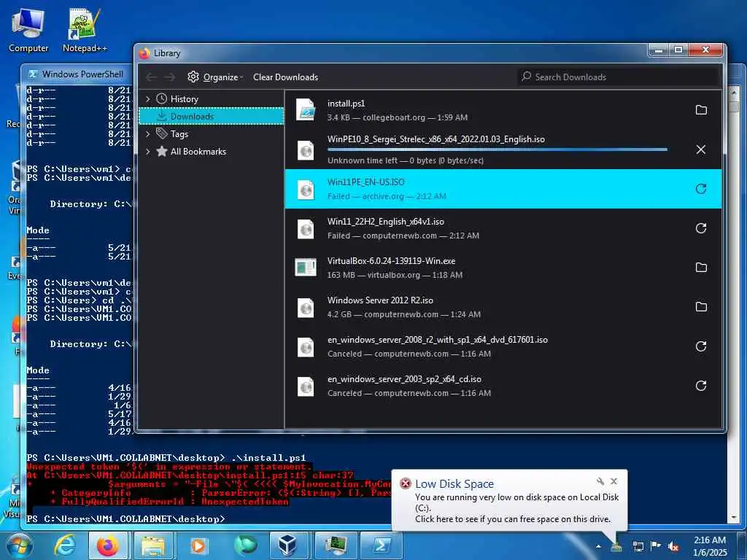This screenshot has width=747, height=560.
Task: Open the Windows Start button
Action: (x=18, y=546)
